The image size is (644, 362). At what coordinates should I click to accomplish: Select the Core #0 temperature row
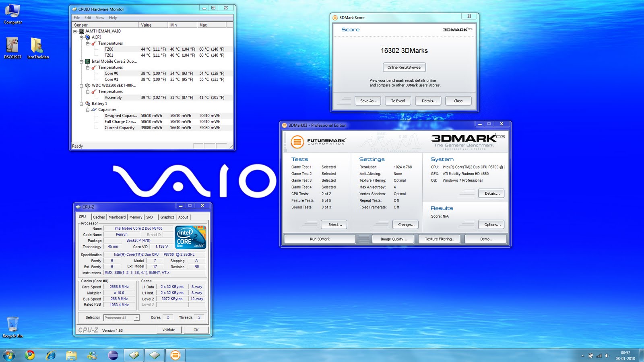153,73
